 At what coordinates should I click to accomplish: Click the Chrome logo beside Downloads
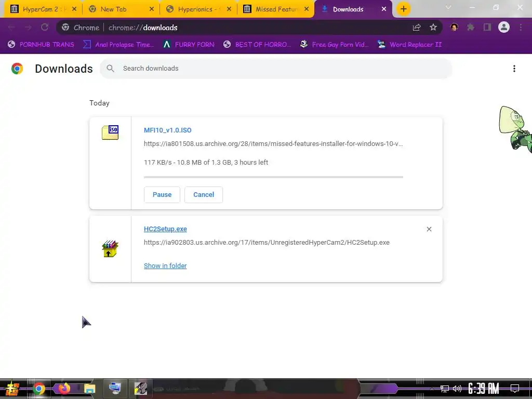coord(17,69)
